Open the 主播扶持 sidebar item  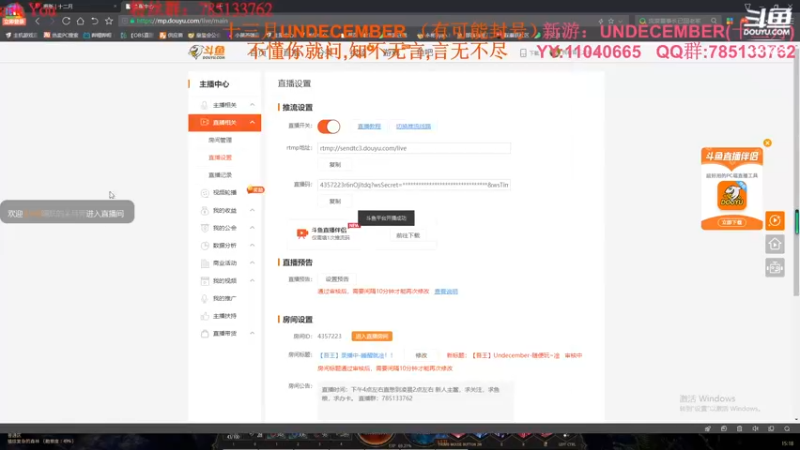tap(224, 316)
